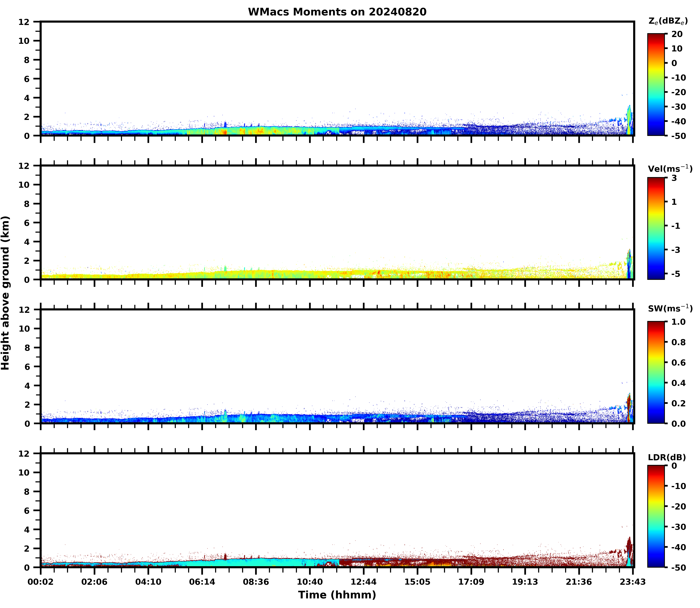
Task: Click the Height above ground (km) label
Action: 5,293
